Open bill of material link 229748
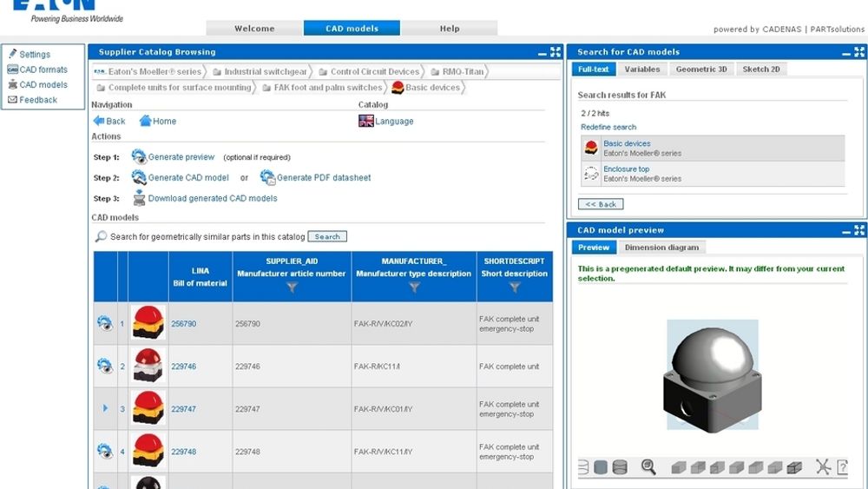The image size is (868, 489). [183, 452]
